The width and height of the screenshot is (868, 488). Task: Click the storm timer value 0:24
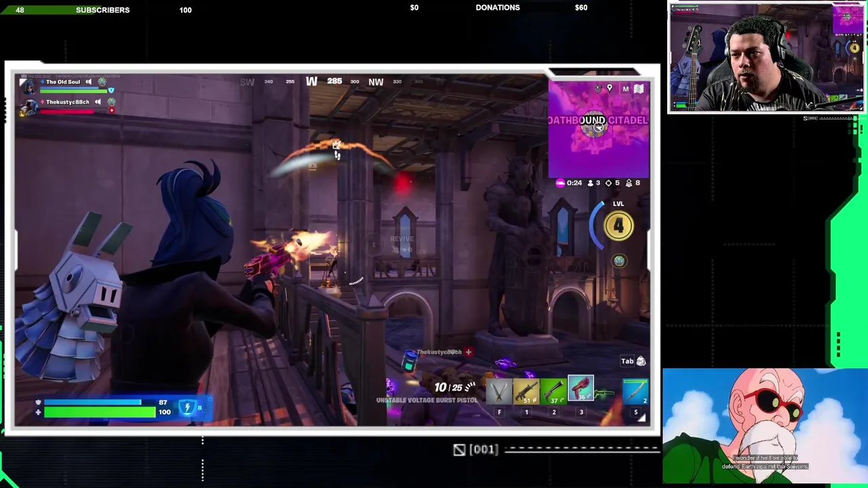click(574, 183)
